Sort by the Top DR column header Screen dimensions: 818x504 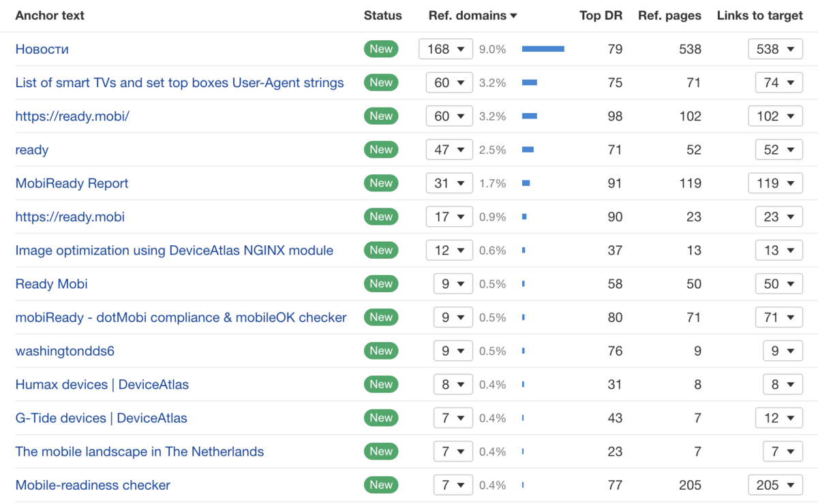(x=601, y=16)
